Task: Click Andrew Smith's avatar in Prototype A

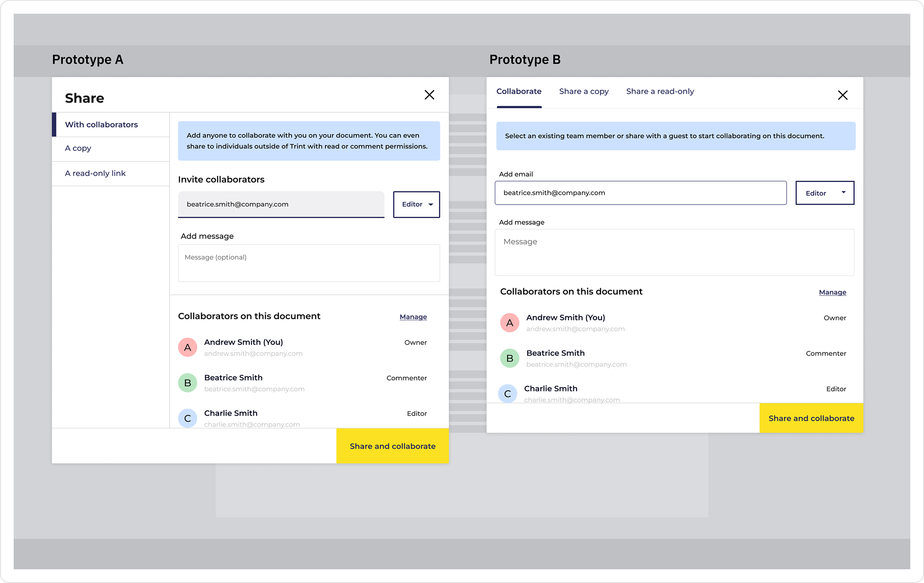Action: point(187,347)
